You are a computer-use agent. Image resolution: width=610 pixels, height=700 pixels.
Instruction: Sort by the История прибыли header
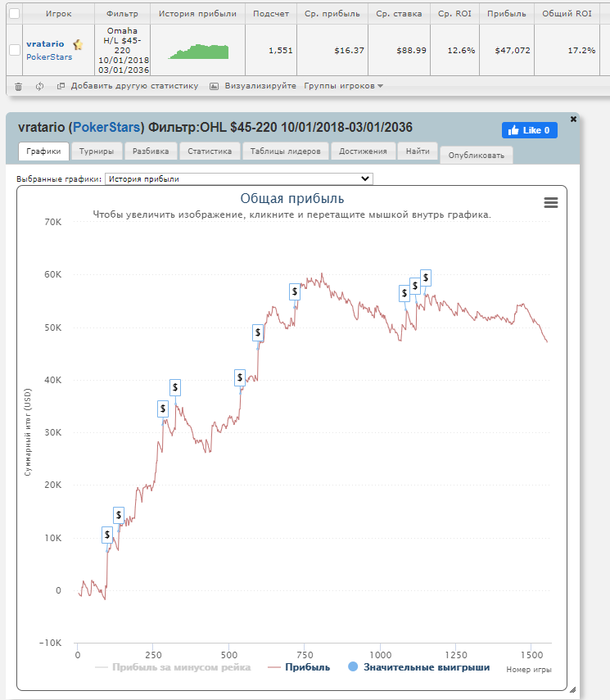(x=198, y=13)
